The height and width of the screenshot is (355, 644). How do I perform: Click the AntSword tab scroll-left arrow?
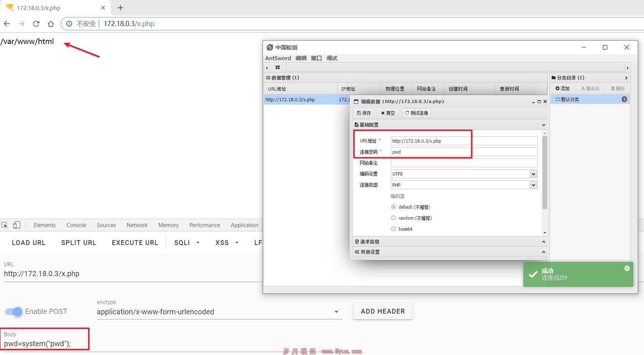(267, 68)
